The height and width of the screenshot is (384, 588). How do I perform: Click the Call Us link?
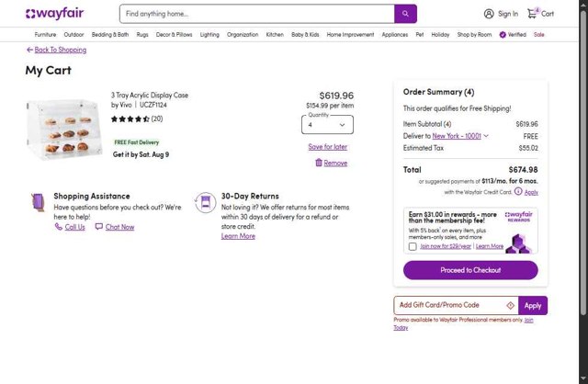[75, 227]
